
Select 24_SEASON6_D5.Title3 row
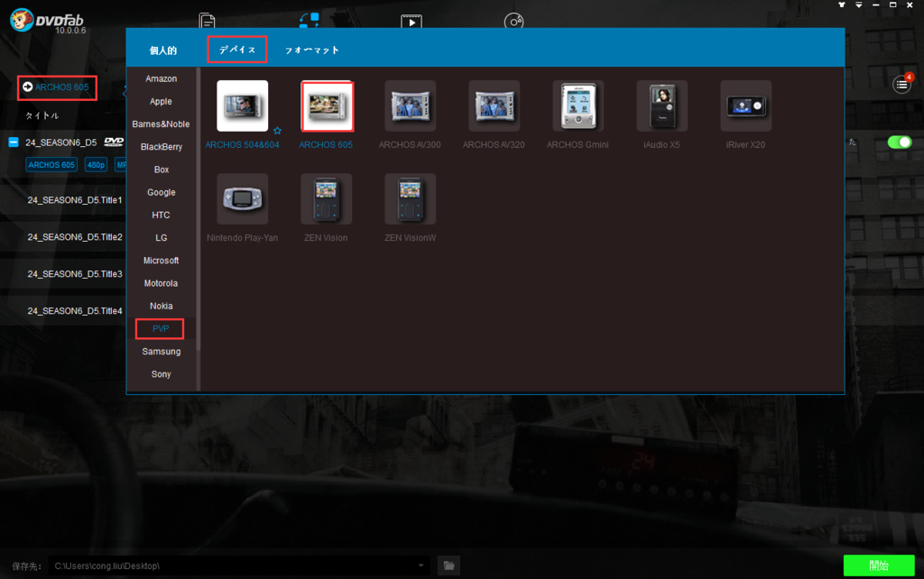click(75, 274)
